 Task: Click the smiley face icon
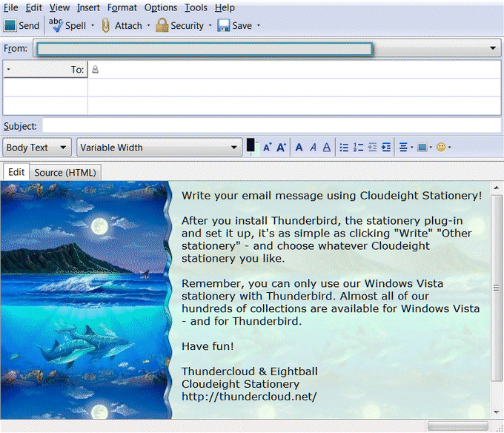(x=441, y=148)
